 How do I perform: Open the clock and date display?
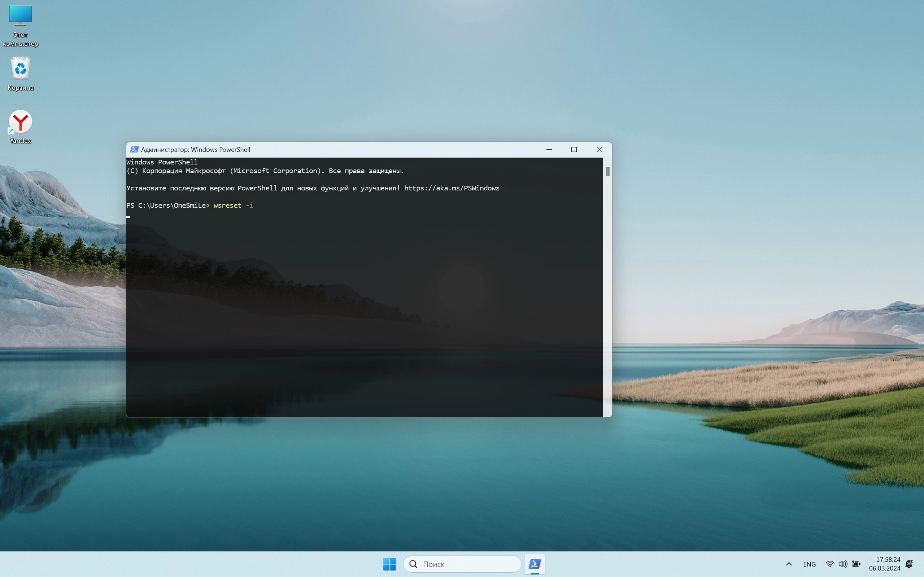(884, 564)
